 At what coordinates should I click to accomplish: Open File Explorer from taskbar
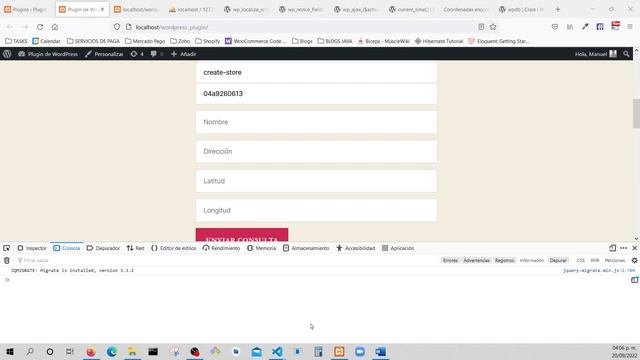click(132, 351)
